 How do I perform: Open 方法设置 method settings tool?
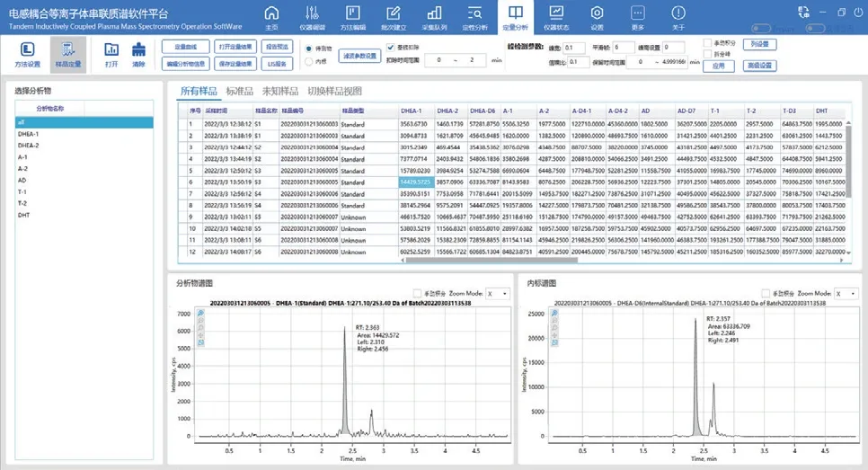point(27,55)
